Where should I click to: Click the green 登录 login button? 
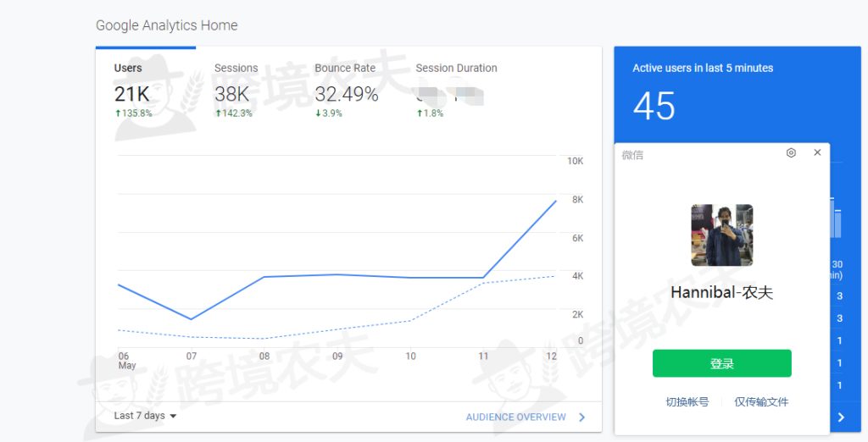coord(722,363)
